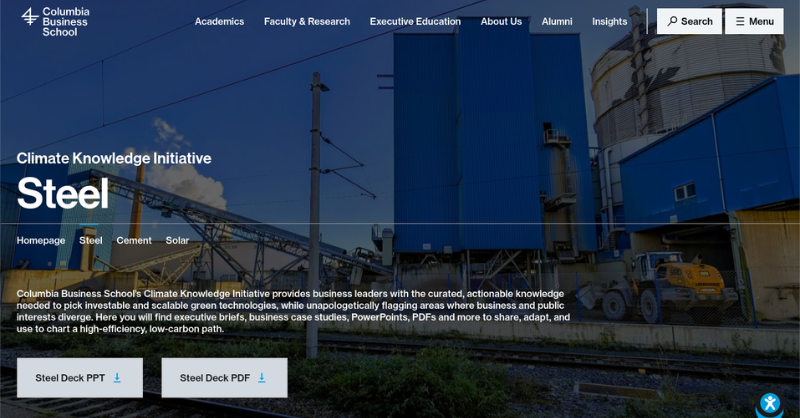The image size is (800, 418).
Task: Click the large Steel page title
Action: click(63, 193)
